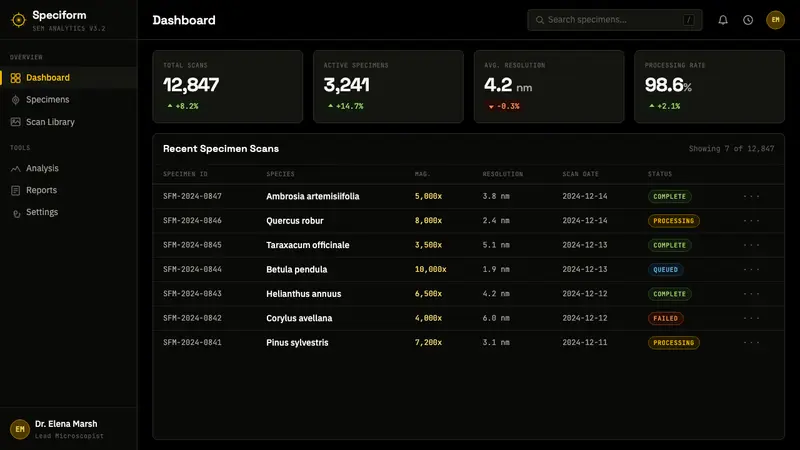
Task: Click specimen ID SFM-2024-0844
Action: (x=192, y=269)
